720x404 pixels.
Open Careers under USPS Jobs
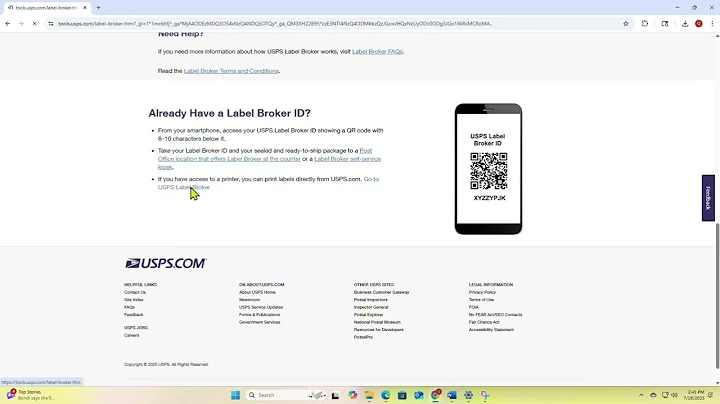131,335
